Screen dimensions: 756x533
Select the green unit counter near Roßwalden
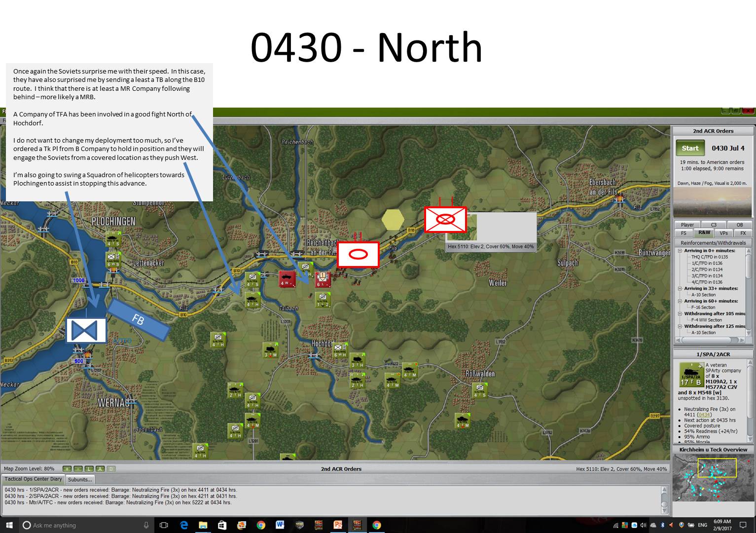[x=479, y=391]
